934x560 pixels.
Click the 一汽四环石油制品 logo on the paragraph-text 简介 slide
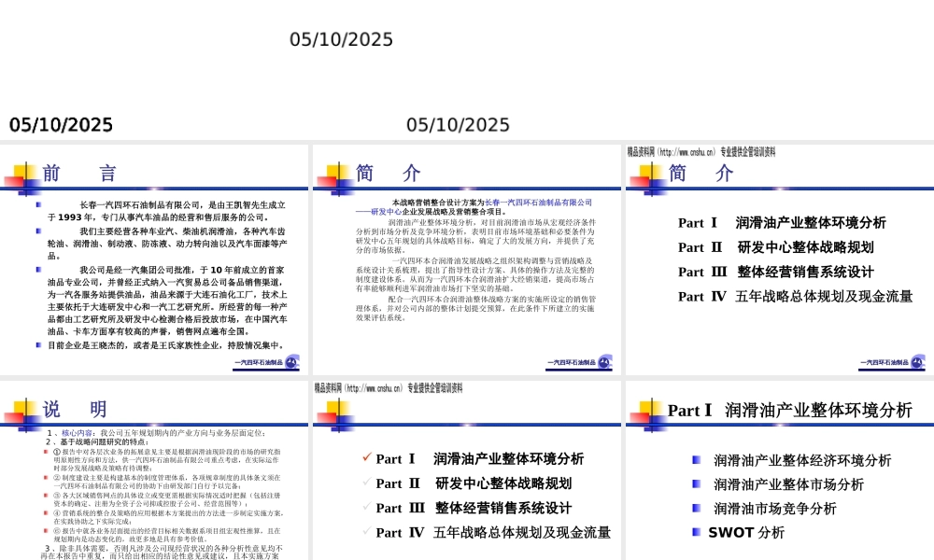pos(579,362)
